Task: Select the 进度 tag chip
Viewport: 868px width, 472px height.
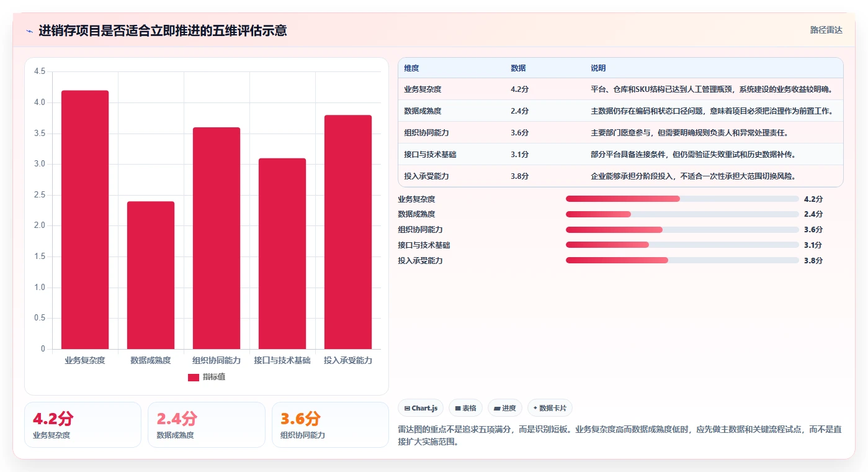Action: coord(505,408)
